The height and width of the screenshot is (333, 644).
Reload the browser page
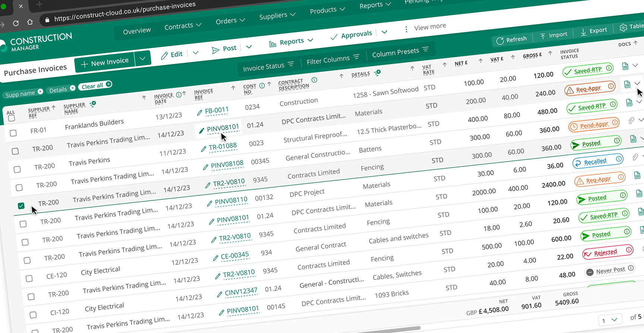[x=16, y=23]
